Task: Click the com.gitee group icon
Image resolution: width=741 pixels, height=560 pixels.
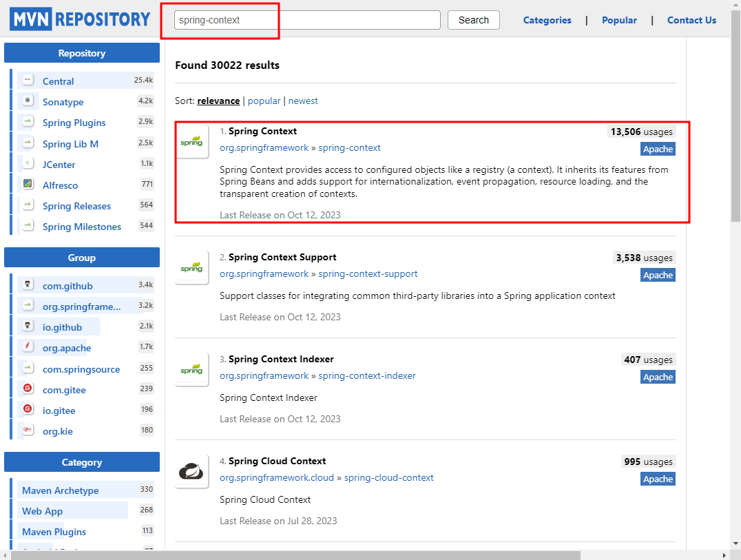Action: [x=28, y=388]
